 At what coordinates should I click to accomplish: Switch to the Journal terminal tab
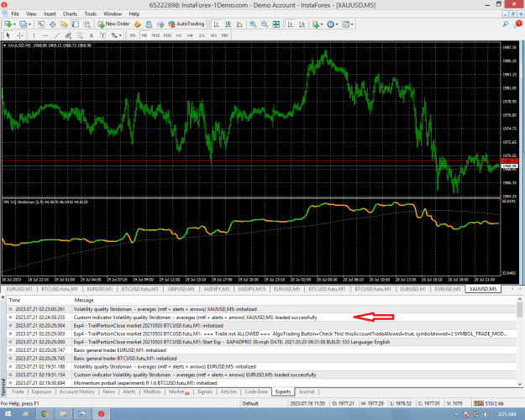pos(307,391)
